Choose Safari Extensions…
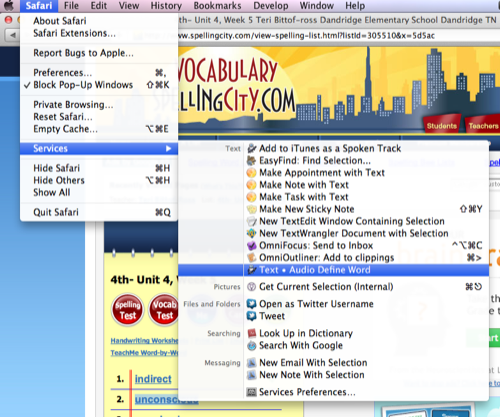 [x=99, y=33]
